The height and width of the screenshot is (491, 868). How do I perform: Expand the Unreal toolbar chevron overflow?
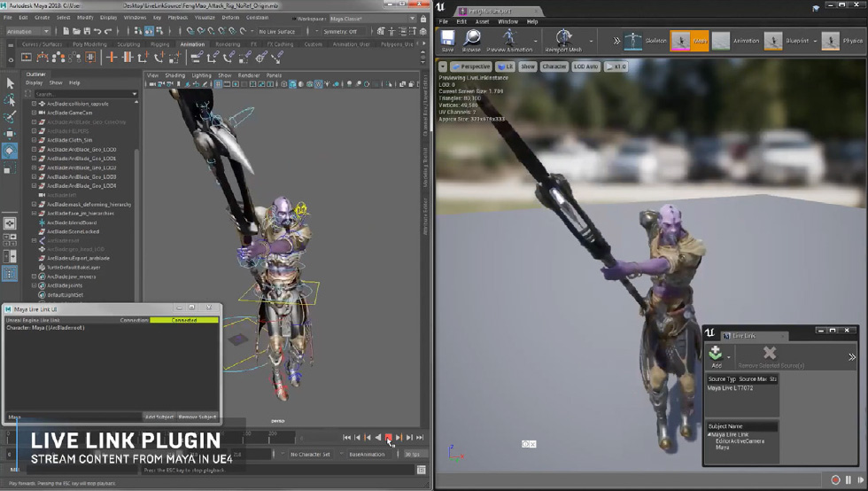coord(616,41)
